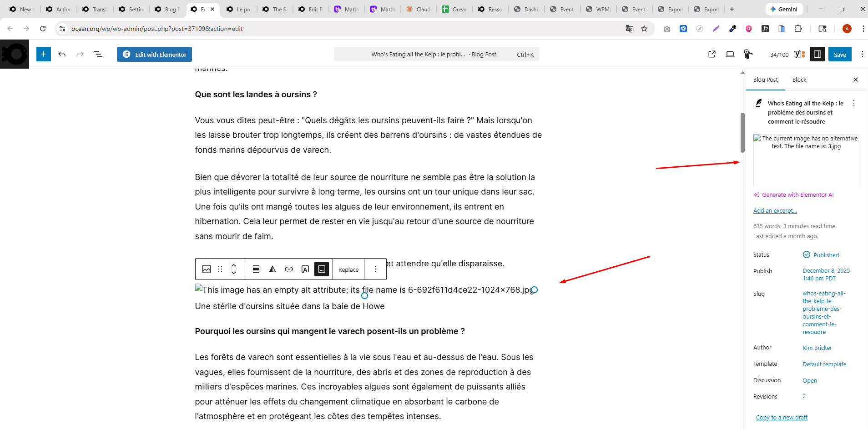Viewport: 868px width, 429px height.
Task: Edit the post slug link
Action: point(824,313)
